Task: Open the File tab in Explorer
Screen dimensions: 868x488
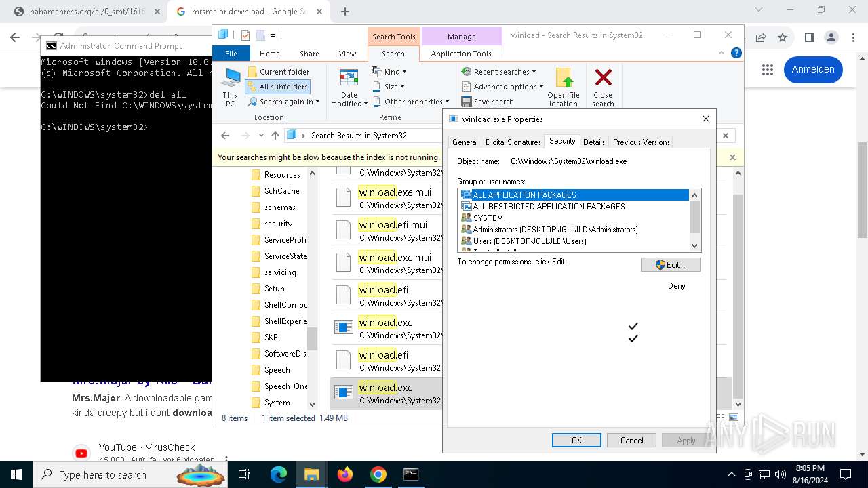Action: click(x=231, y=54)
